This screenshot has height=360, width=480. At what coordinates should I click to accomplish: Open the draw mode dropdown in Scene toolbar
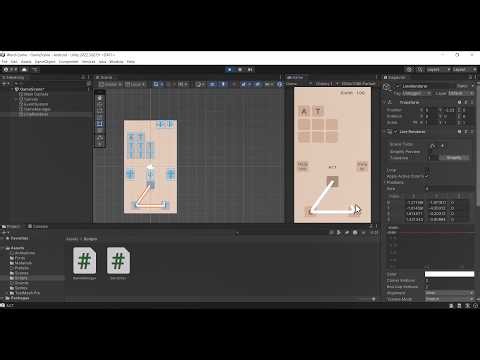[201, 84]
